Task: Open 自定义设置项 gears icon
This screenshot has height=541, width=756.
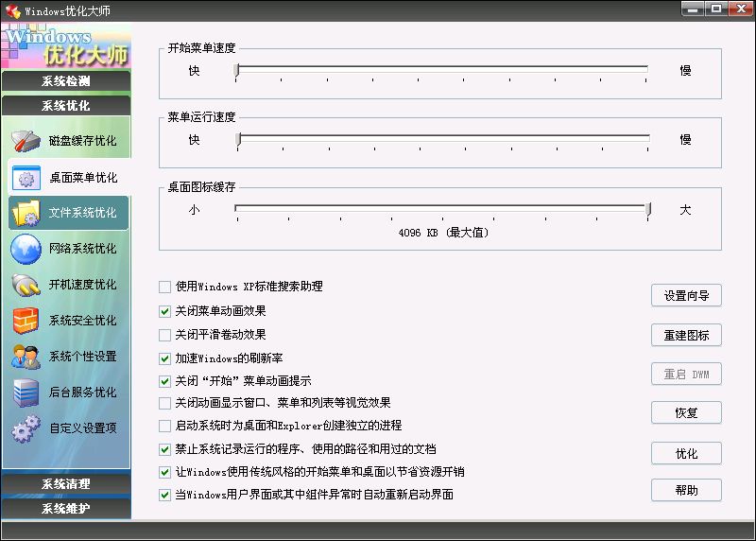Action: pyautogui.click(x=26, y=428)
